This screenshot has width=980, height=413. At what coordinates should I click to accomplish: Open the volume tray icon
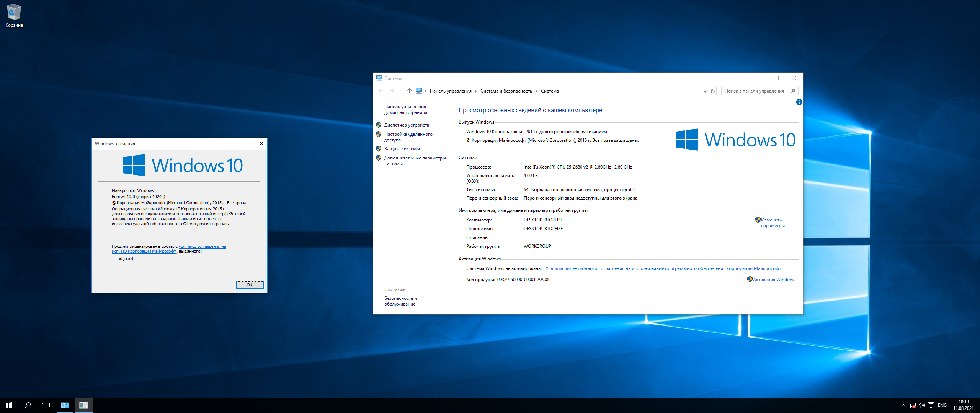point(922,405)
